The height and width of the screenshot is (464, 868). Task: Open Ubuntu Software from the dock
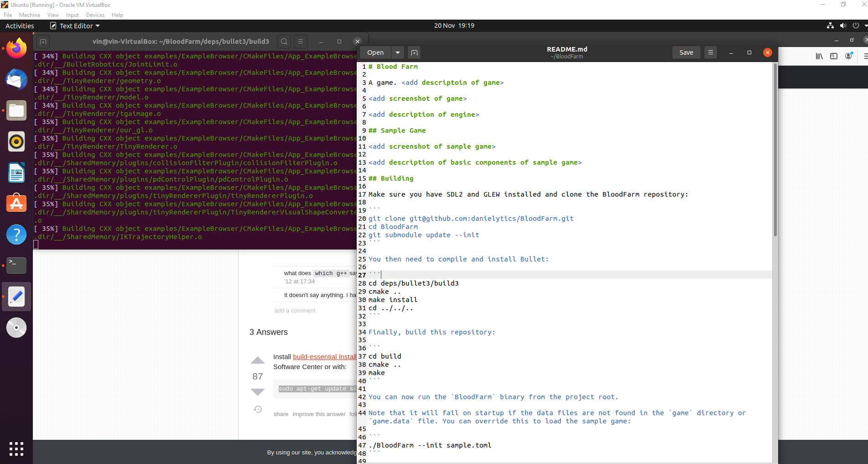point(16,203)
